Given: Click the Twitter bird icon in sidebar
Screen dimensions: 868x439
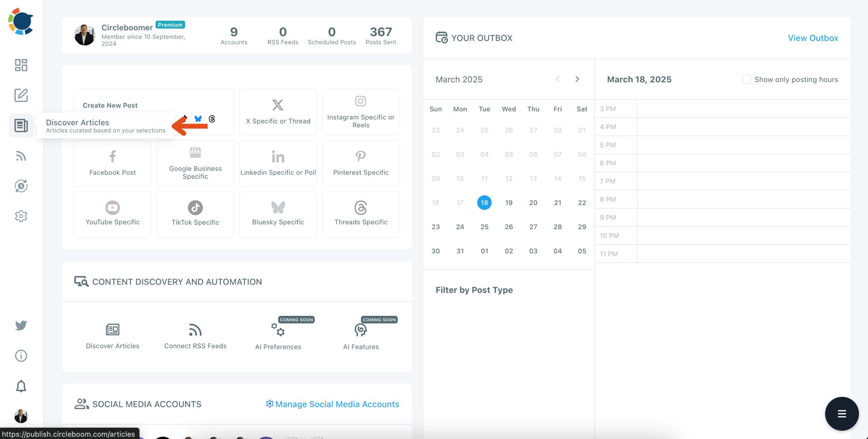Looking at the screenshot, I should 21,325.
